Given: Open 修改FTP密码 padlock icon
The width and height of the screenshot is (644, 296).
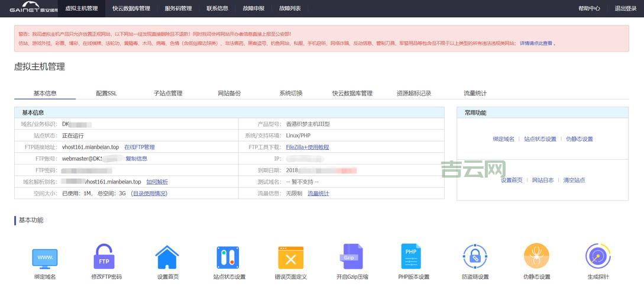Looking at the screenshot, I should 103,256.
